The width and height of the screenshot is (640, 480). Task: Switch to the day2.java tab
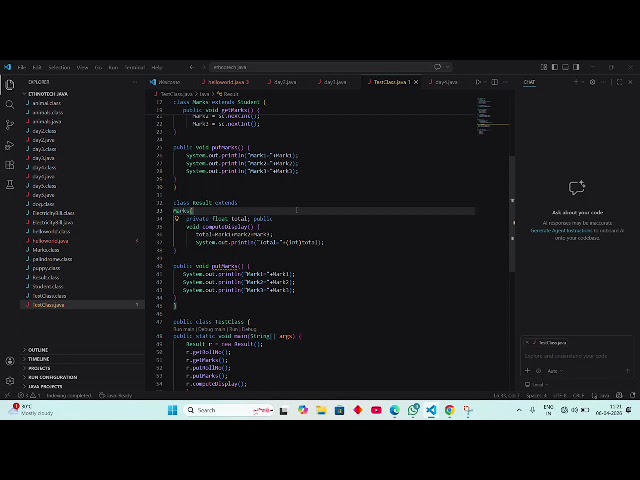click(285, 82)
